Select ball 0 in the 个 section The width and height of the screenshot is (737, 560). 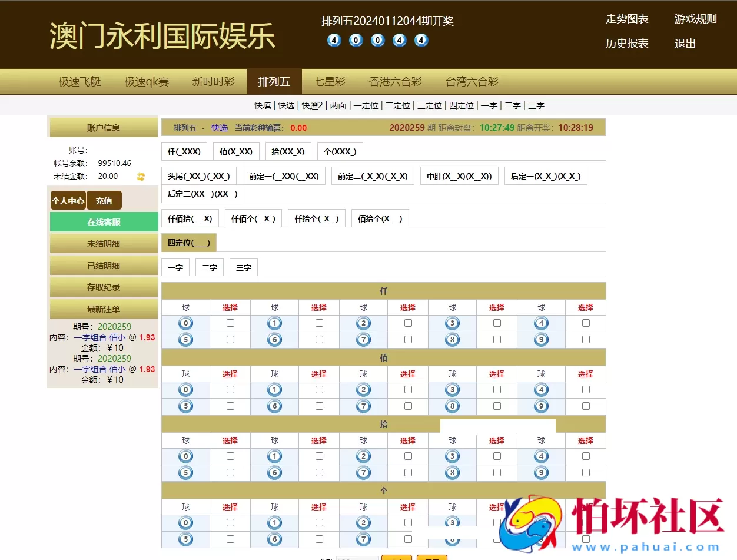click(185, 522)
